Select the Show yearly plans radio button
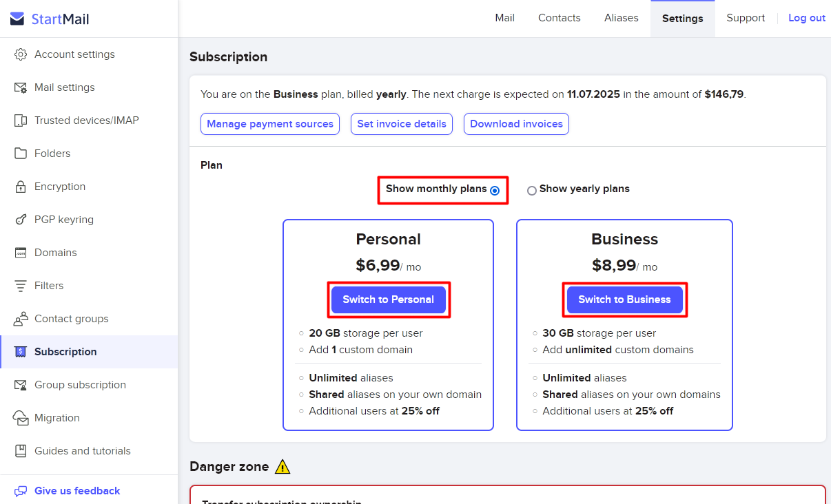Screen dimensions: 831x504 click(531, 190)
